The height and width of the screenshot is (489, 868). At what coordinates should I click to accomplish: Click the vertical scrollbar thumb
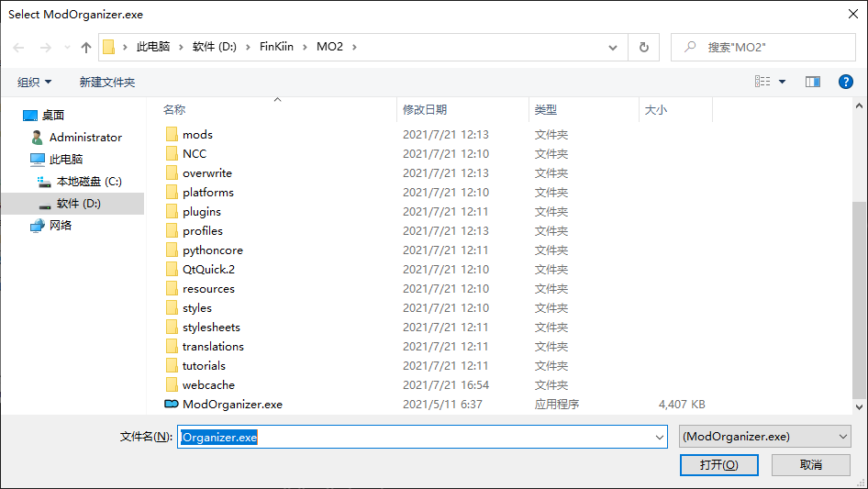[x=859, y=300]
